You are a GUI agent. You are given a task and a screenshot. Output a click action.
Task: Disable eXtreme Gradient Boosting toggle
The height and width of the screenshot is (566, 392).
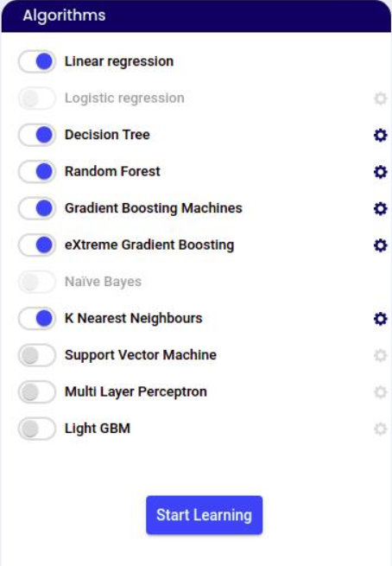(x=37, y=245)
